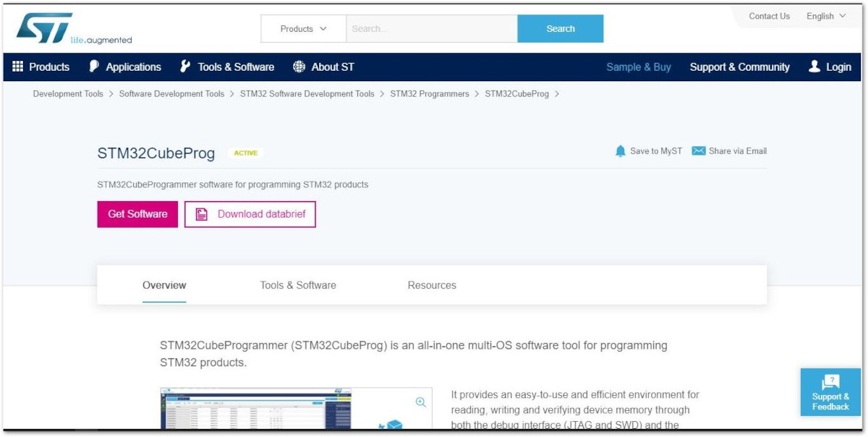Select the Overview tab
Image resolution: width=868 pixels, height=437 pixels.
pos(164,285)
